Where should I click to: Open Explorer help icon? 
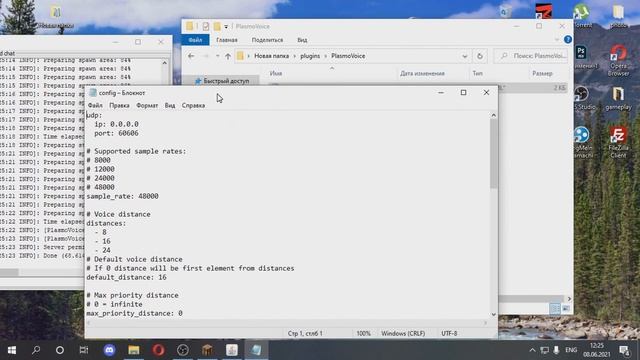click(x=568, y=40)
